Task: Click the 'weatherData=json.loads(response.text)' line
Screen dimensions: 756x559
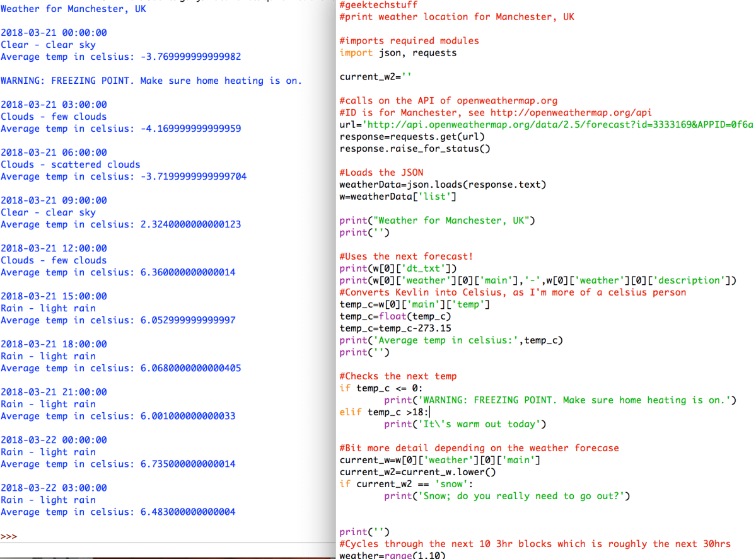Action: tap(443, 185)
